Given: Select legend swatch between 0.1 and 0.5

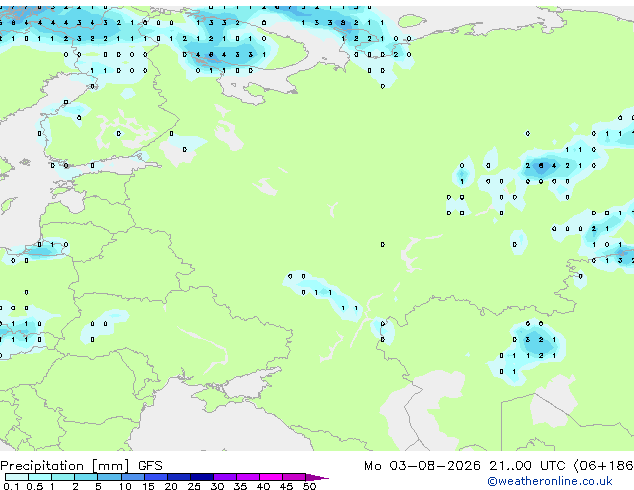Looking at the screenshot, I should click(17, 477).
